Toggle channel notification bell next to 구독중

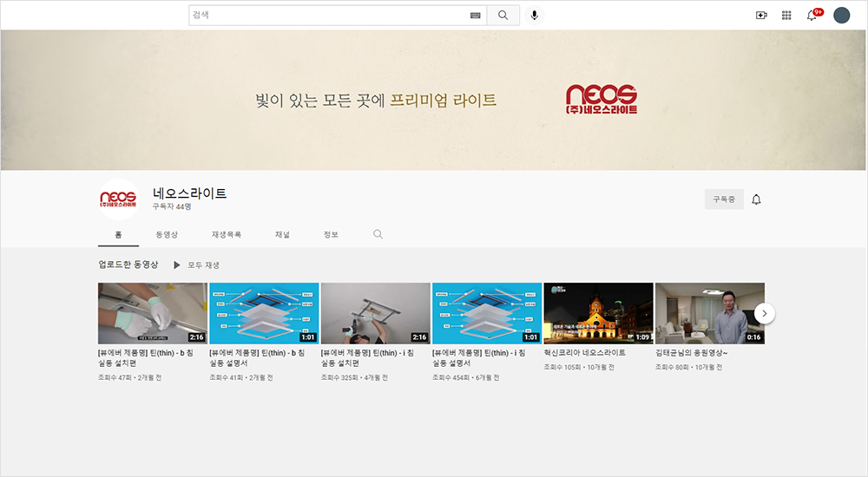pyautogui.click(x=756, y=199)
